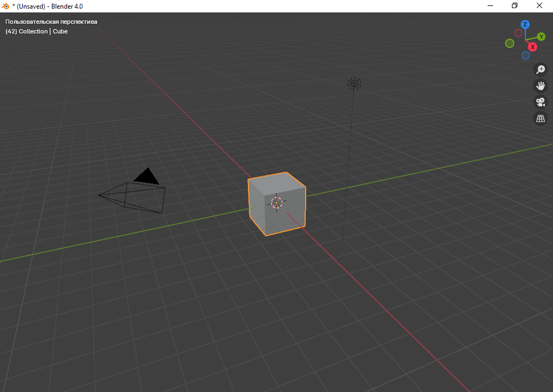The image size is (553, 392).
Task: Toggle the camera view icon
Action: pos(540,102)
